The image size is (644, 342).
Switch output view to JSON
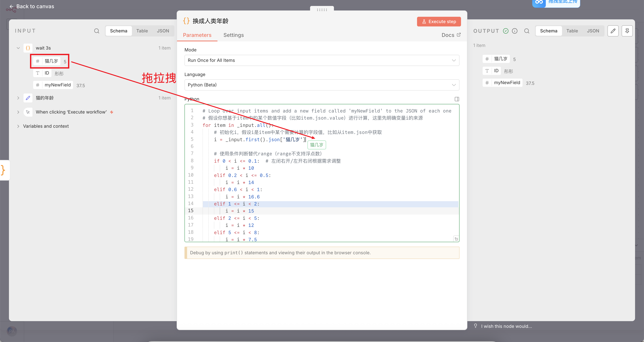tap(593, 31)
